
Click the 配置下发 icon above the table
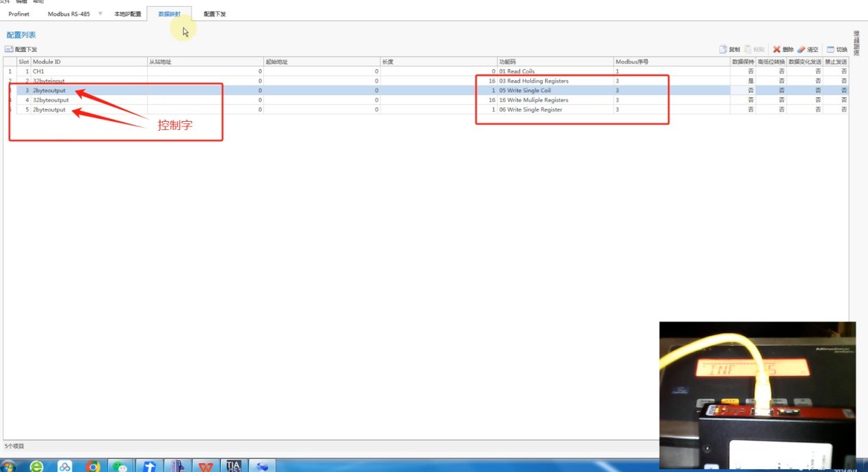[x=9, y=49]
